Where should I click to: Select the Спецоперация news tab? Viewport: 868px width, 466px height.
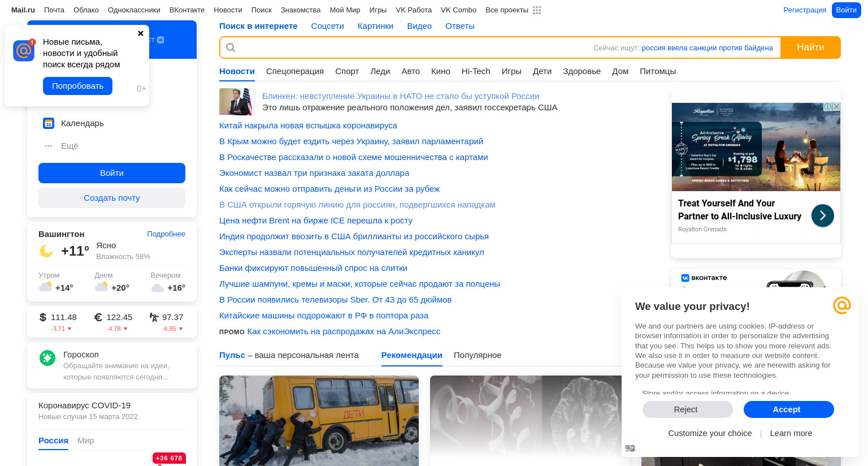tap(295, 71)
